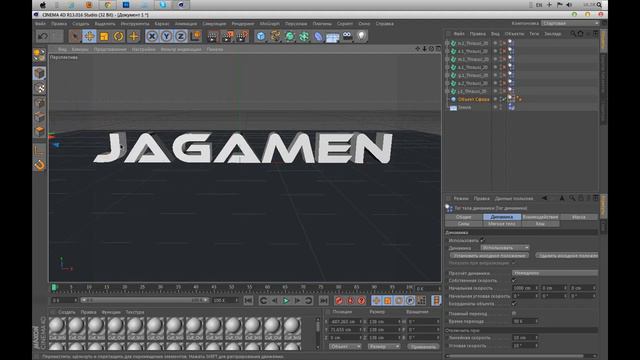Screen dimensions: 640x360
Task: Open the Файл menu in main menu bar
Action: click(40, 24)
